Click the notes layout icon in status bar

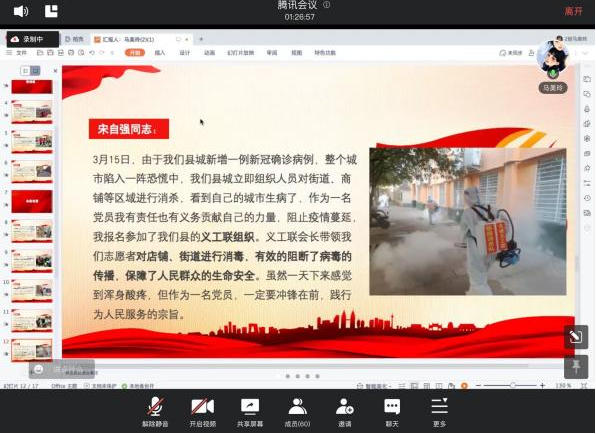pyautogui.click(x=402, y=386)
